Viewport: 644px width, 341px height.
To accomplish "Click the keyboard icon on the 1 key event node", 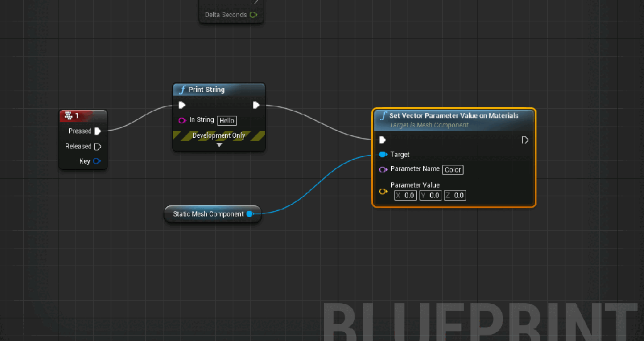I will (x=69, y=116).
